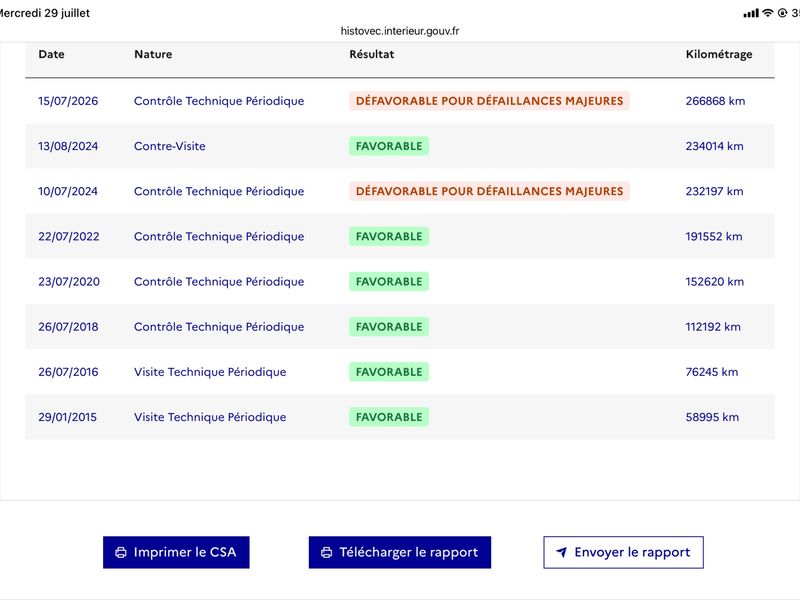Click the 26/07/2016 date entry
800x600 pixels.
coord(68,372)
